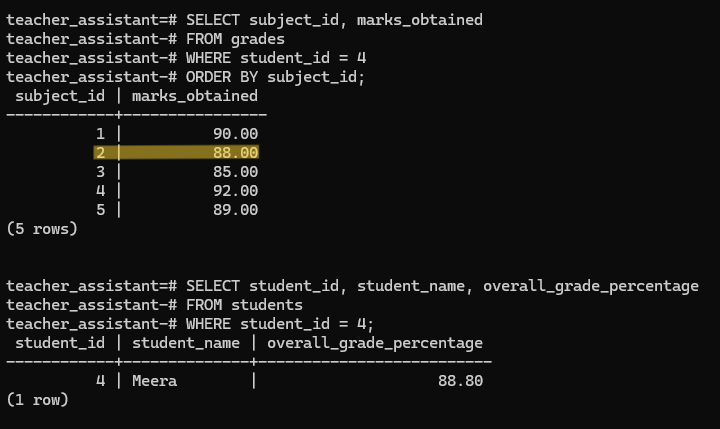
Task: Click the "FROM grades" line
Action: 235,39
